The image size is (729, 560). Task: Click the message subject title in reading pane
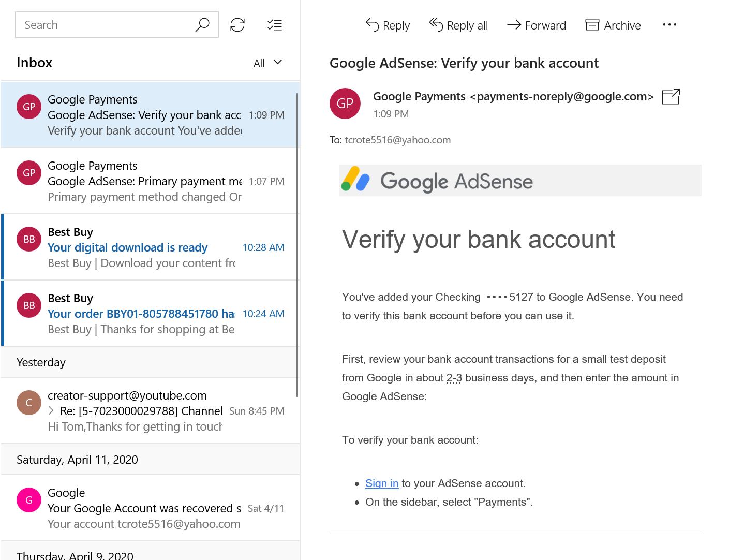(x=464, y=63)
